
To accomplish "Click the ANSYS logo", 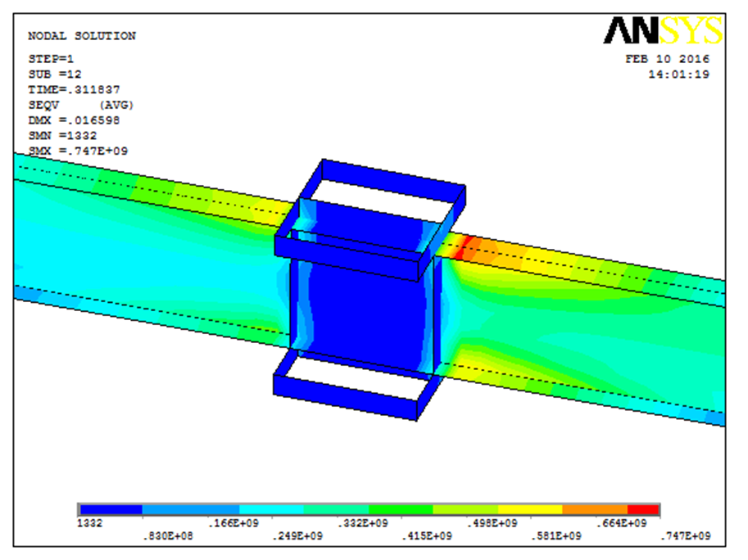I will [x=664, y=30].
